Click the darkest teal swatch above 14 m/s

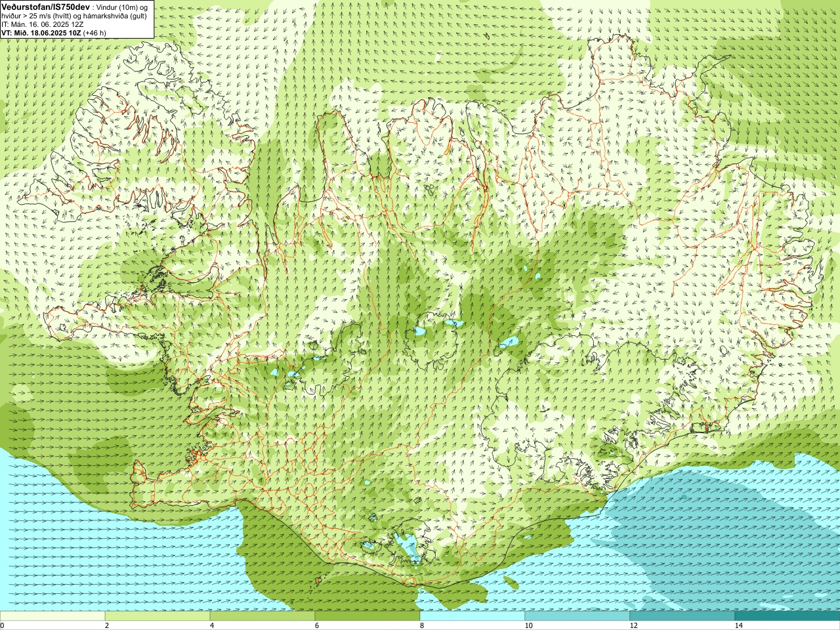point(787,616)
